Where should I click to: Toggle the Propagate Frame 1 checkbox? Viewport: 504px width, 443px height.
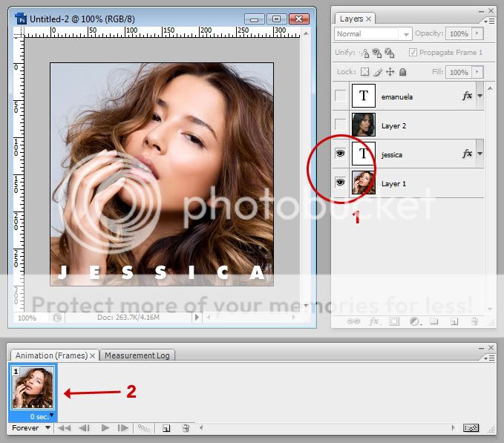(x=414, y=53)
